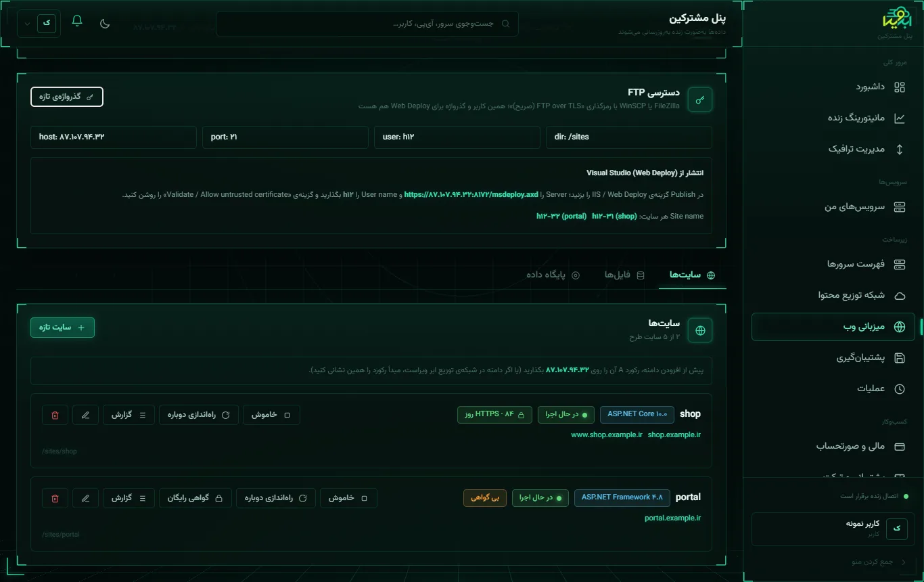Open portal.example.ir domain link
Screen dimensions: 924x582
[x=672, y=518]
